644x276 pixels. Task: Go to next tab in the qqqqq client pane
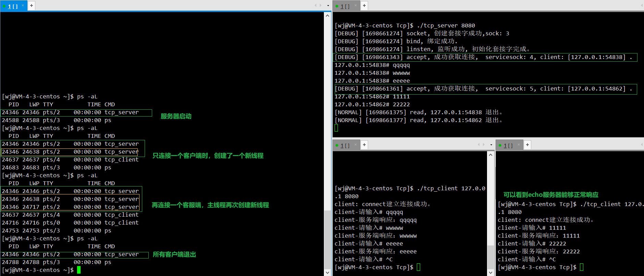484,145
